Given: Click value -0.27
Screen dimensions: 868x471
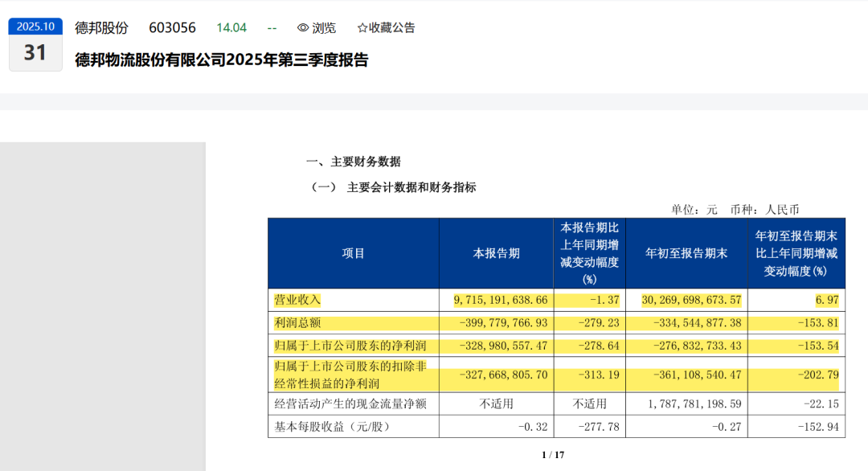Looking at the screenshot, I should tap(727, 427).
